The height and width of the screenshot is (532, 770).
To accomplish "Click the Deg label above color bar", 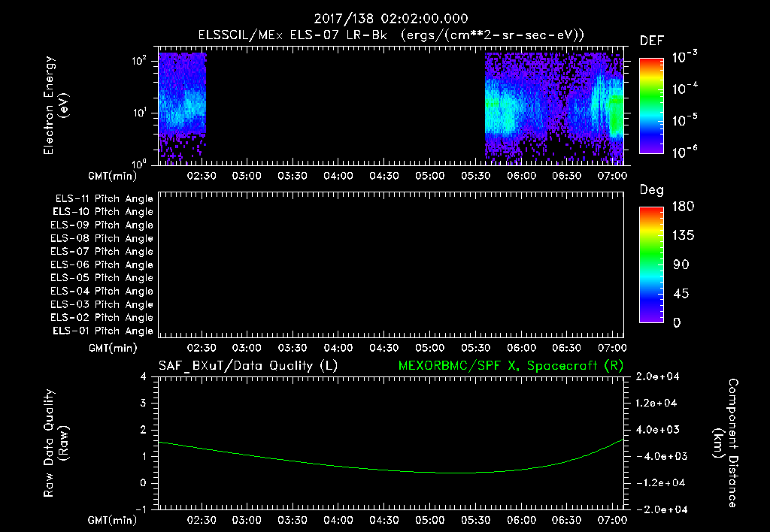I will (x=652, y=190).
